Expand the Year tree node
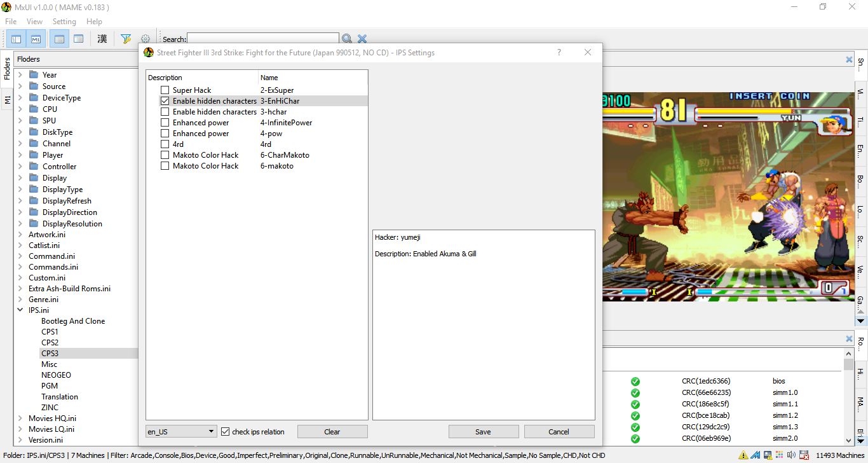 point(20,75)
